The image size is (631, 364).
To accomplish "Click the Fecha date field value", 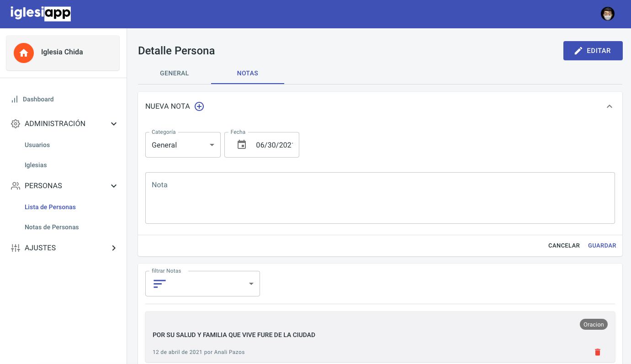I will 274,145.
